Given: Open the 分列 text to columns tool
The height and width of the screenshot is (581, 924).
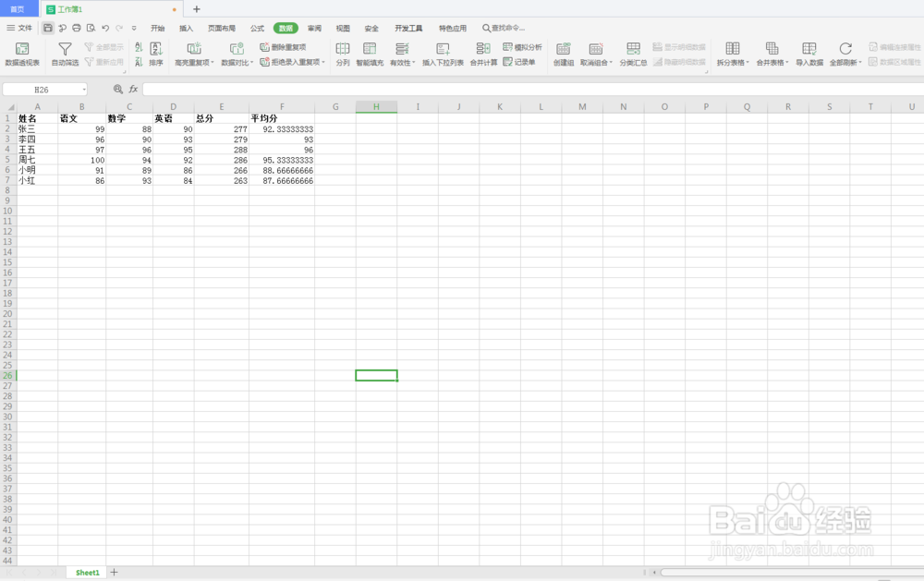Looking at the screenshot, I should click(343, 54).
